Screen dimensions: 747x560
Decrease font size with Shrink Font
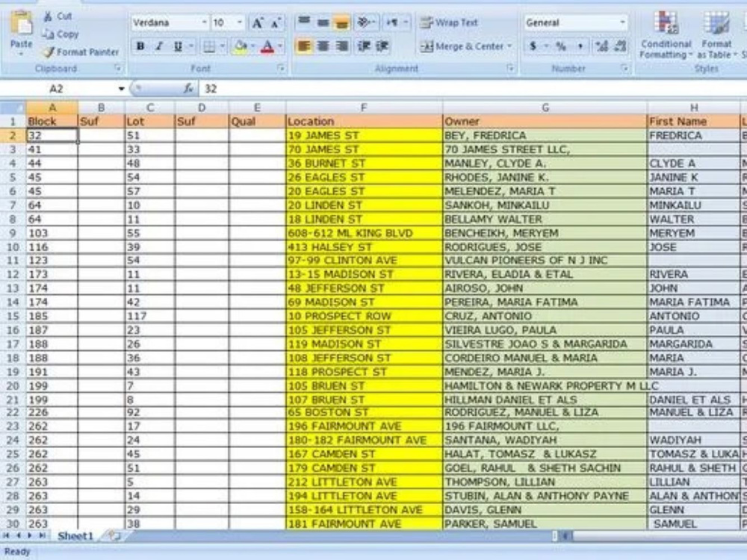click(x=276, y=23)
